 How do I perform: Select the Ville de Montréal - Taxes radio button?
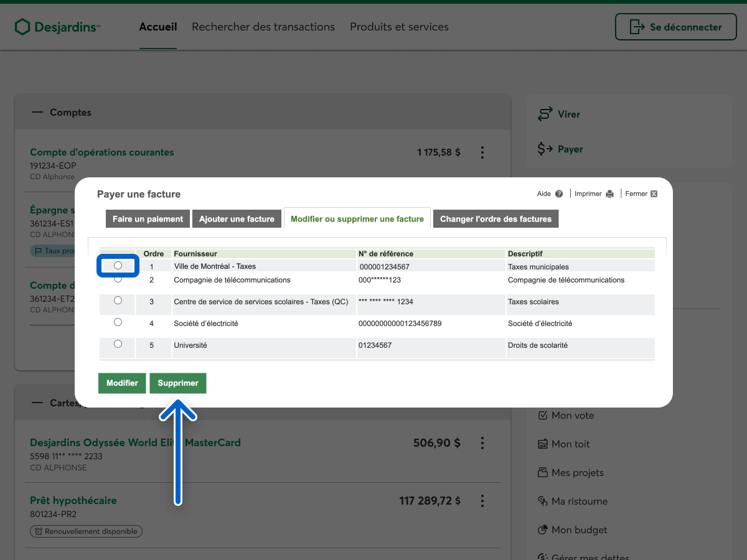[118, 266]
